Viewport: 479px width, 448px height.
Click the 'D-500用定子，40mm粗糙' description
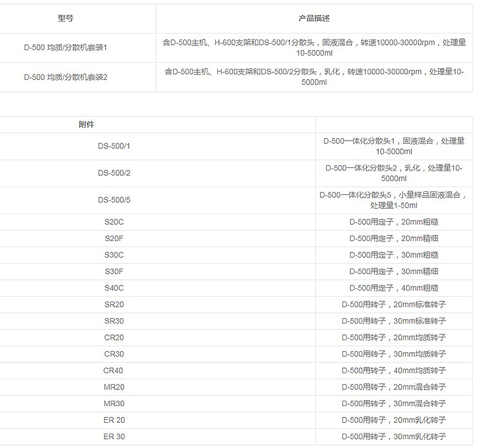click(x=394, y=288)
